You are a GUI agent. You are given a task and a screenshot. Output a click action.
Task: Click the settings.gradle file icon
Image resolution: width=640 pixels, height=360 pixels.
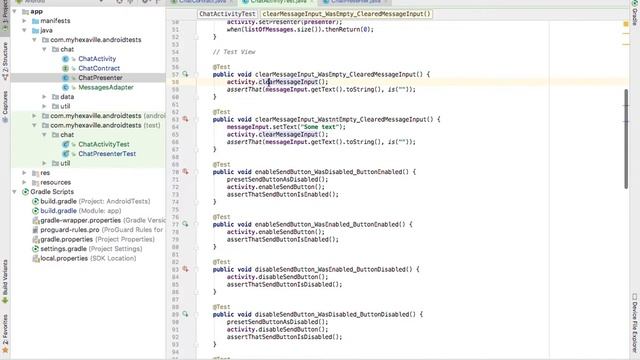[x=36, y=249]
